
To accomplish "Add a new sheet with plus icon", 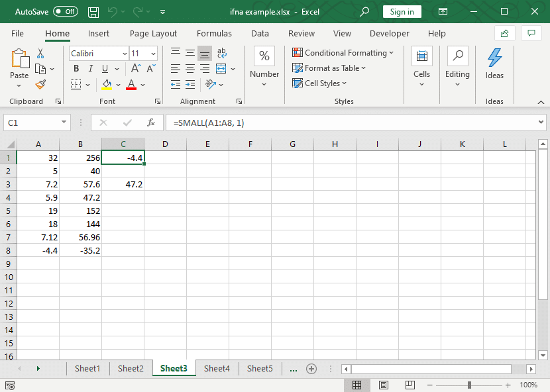I will coord(311,369).
